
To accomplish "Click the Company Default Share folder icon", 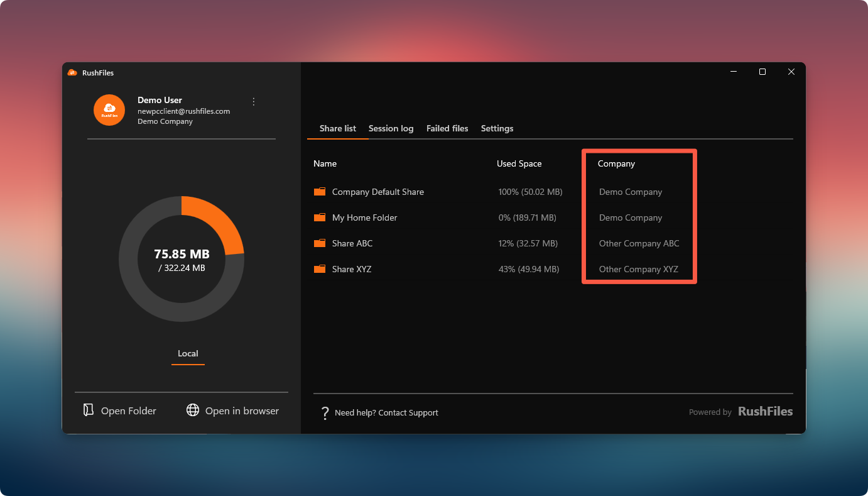I will coord(320,192).
